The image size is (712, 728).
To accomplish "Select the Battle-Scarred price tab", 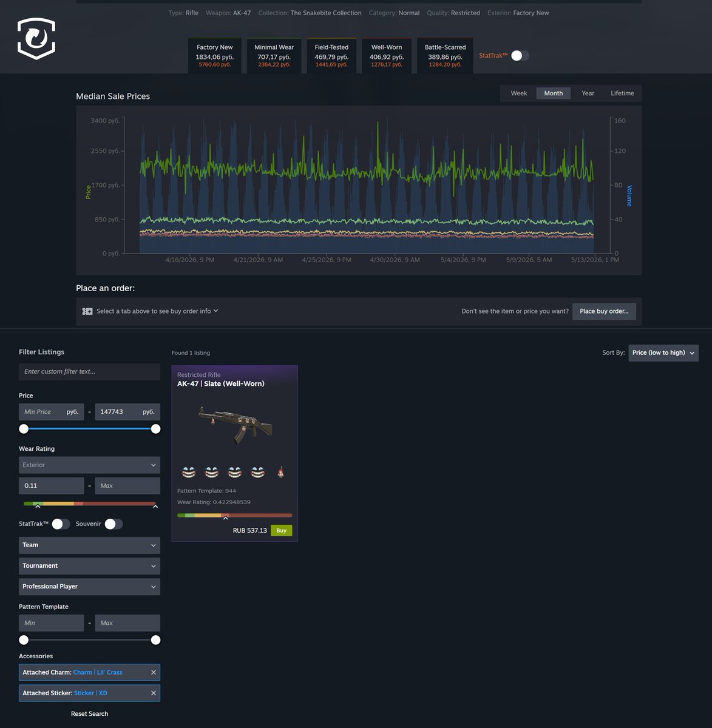I will pos(445,55).
